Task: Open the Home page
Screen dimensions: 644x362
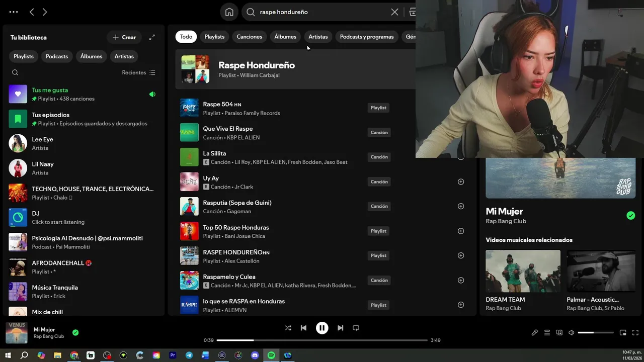Action: [x=229, y=12]
